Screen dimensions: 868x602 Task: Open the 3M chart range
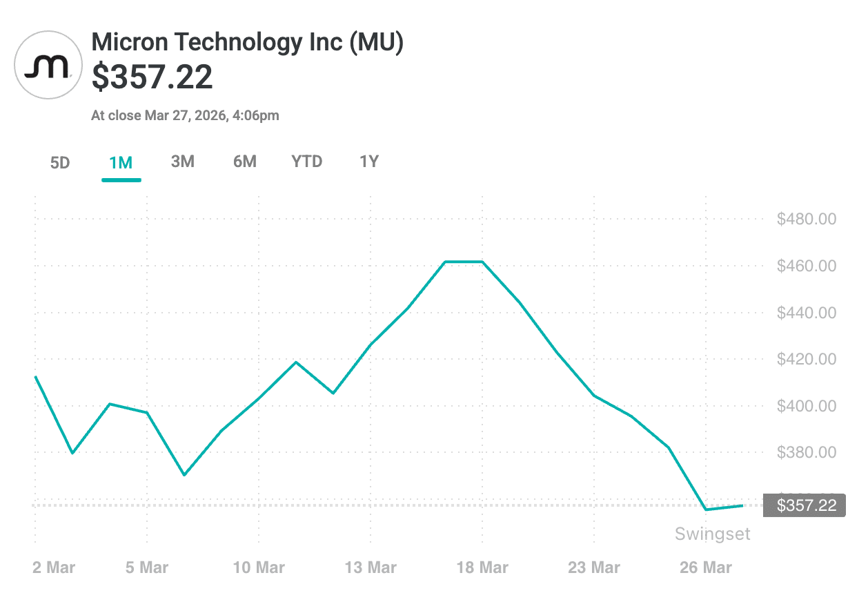point(183,162)
